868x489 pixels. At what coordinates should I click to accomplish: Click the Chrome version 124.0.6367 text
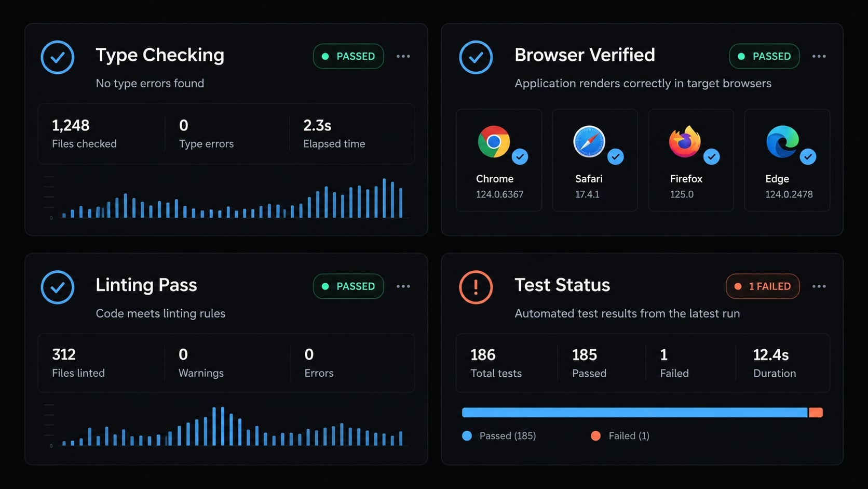(500, 194)
